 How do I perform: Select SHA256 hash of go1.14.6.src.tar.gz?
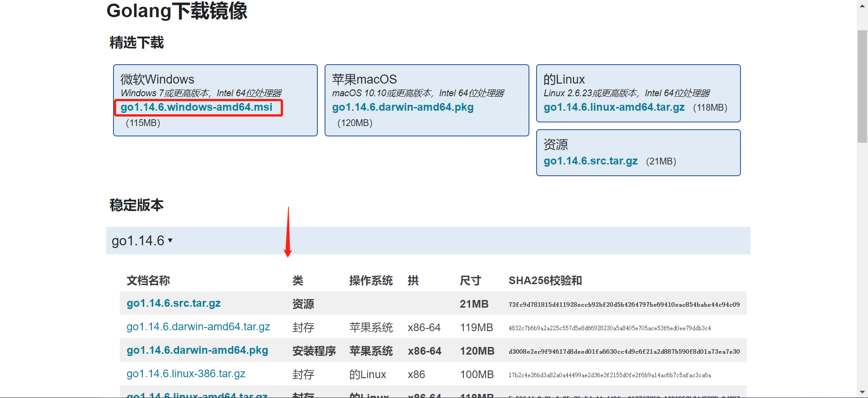[624, 304]
